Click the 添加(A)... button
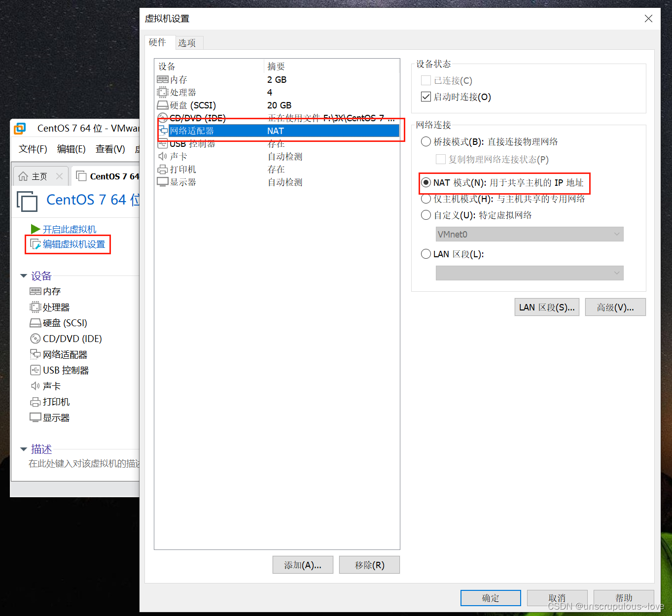 click(303, 565)
